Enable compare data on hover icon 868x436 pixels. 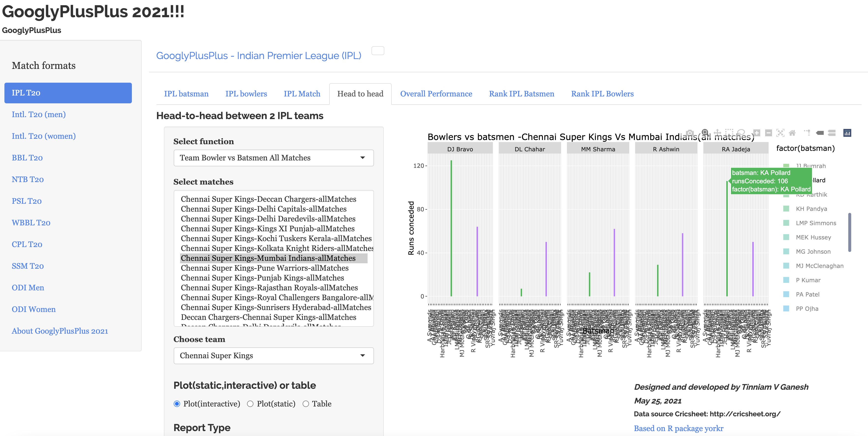pos(832,133)
